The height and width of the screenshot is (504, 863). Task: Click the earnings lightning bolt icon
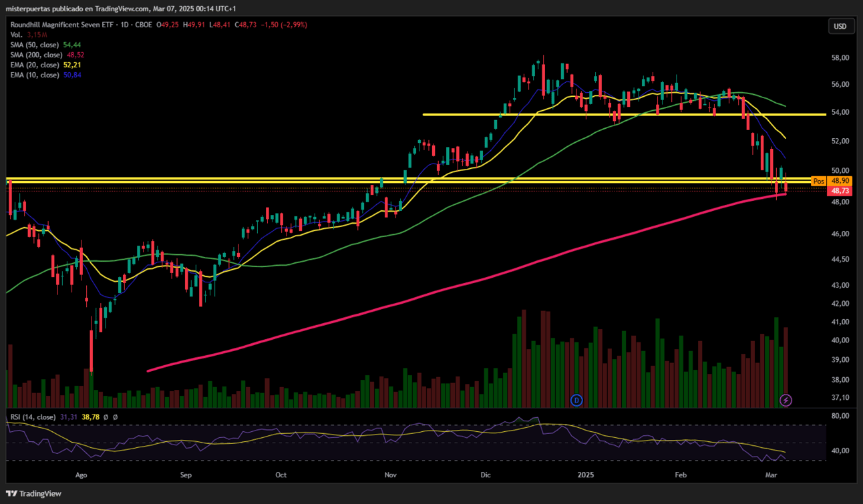point(786,400)
